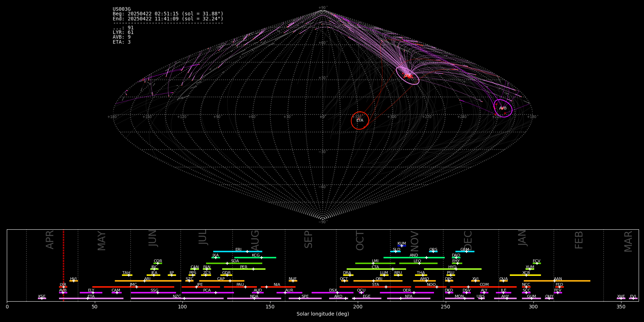Click the 'Solar longitude (deg)' axis title
Viewport: 644px width, 322px height.
click(x=323, y=314)
